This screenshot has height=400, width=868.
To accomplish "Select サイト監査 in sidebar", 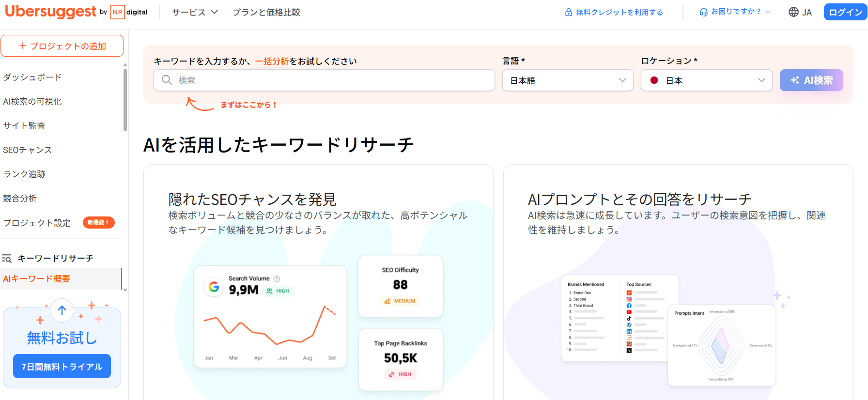I will tap(24, 126).
